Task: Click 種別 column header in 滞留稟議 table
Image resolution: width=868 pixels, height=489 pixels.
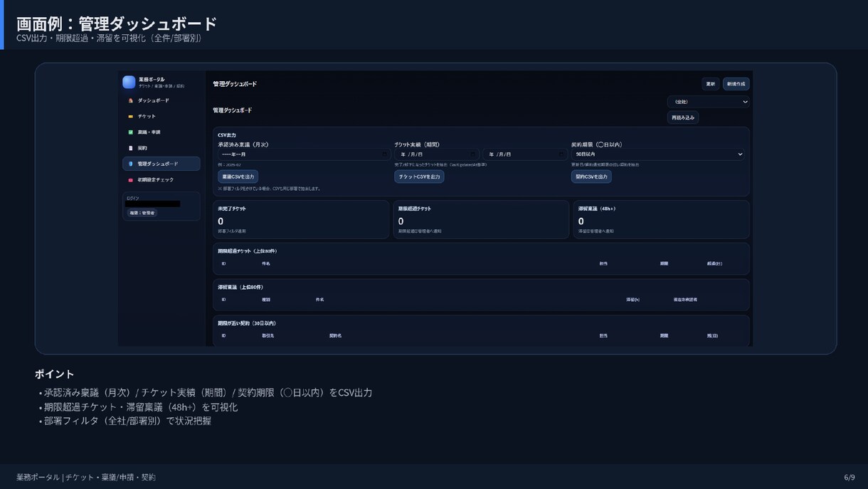Action: coord(266,300)
